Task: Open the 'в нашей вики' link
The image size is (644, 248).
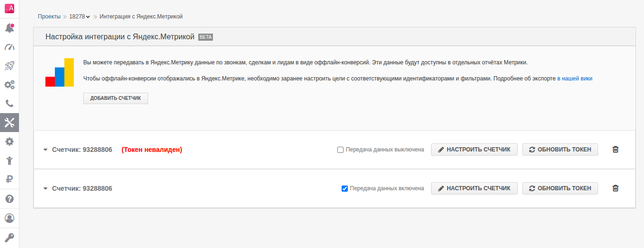Action: (x=574, y=79)
